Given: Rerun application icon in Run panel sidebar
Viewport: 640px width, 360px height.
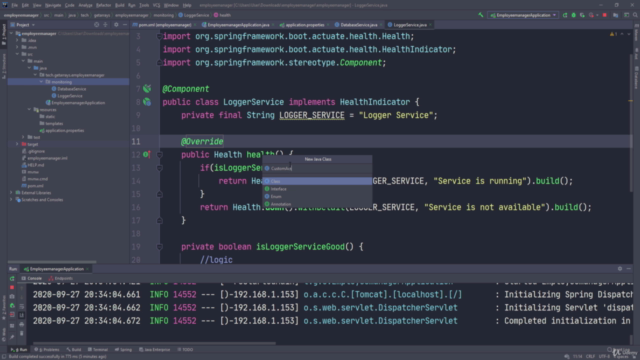Looking at the screenshot, I should pos(12,278).
